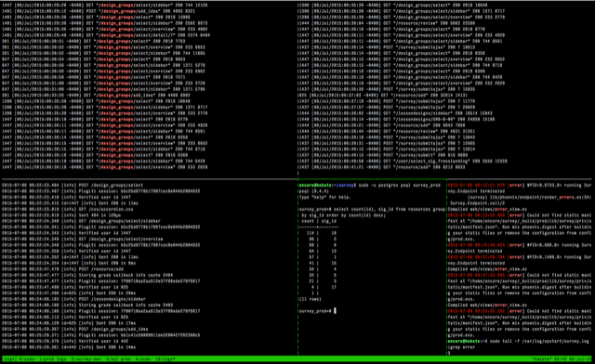Click the "Sent 200 in 26ms" log line
595x364 pixels.
(69, 293)
